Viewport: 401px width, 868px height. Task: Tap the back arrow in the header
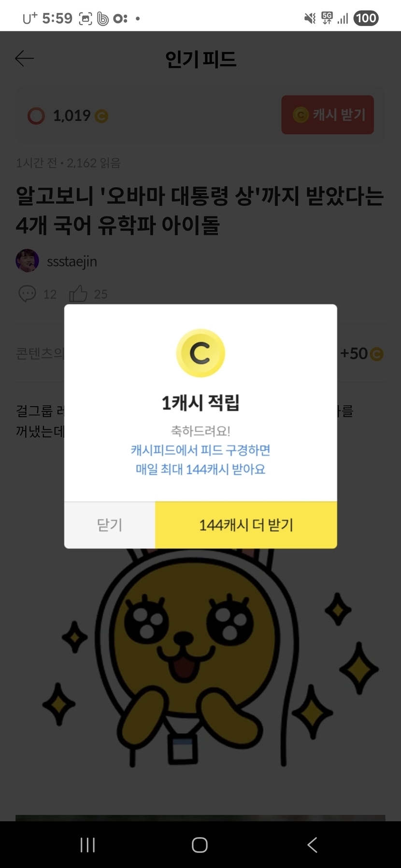click(x=24, y=58)
